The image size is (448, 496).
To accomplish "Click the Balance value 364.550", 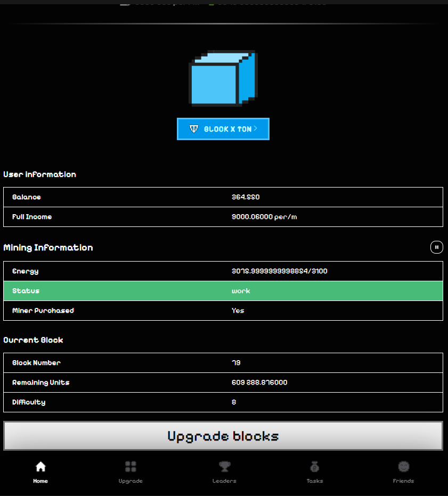I will point(246,197).
